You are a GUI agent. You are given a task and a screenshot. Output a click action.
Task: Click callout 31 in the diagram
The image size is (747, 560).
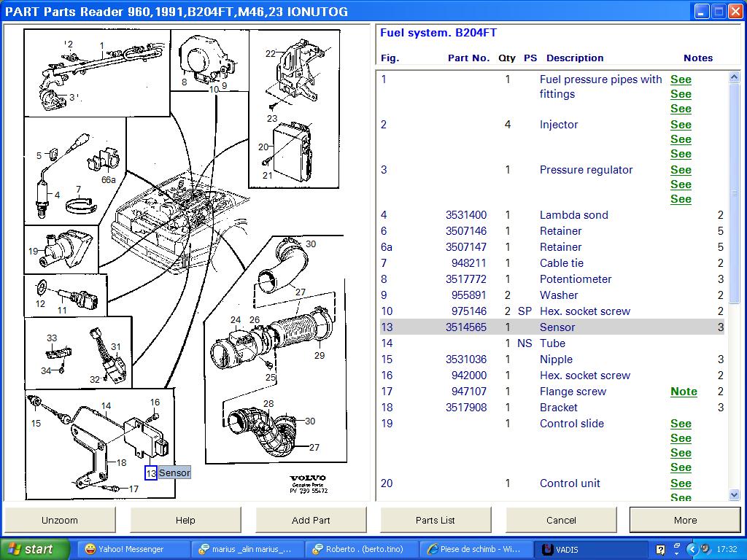tap(116, 346)
